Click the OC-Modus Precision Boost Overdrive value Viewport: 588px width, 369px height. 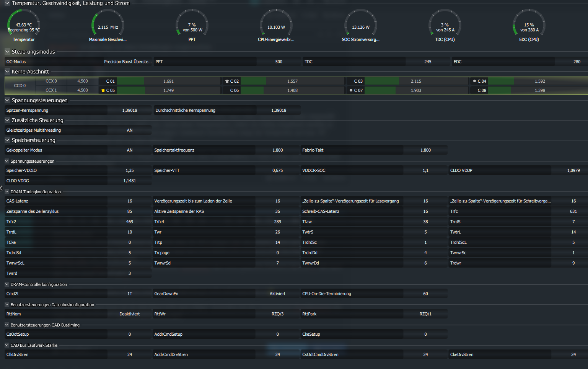point(128,62)
